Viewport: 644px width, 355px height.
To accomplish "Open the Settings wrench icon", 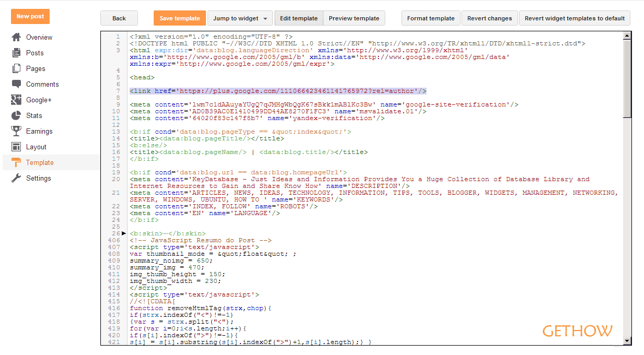I will coord(16,178).
